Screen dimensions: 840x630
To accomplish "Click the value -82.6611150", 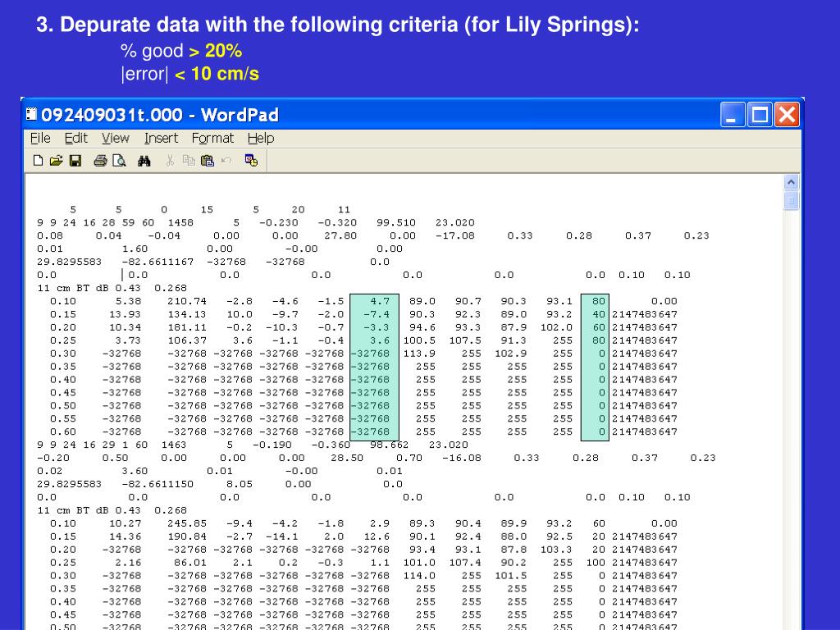I will pos(157,484).
